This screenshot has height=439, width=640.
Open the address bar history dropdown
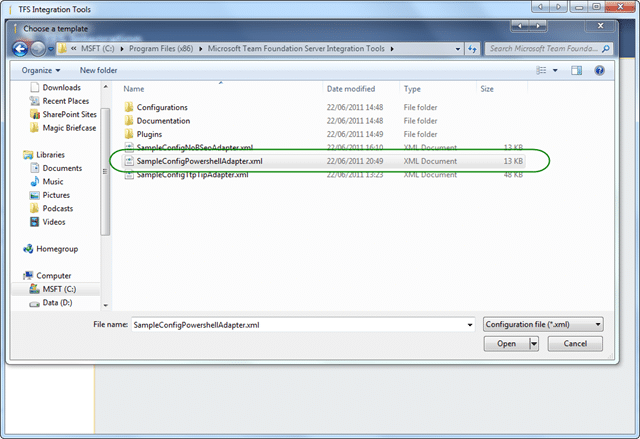click(458, 49)
